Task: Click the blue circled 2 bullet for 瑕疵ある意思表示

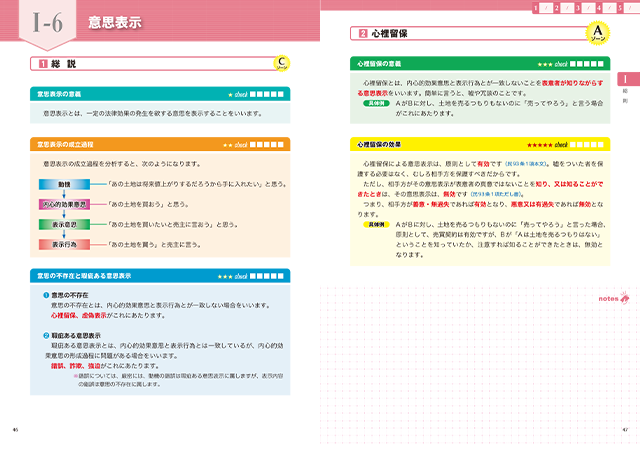Action: point(46,336)
